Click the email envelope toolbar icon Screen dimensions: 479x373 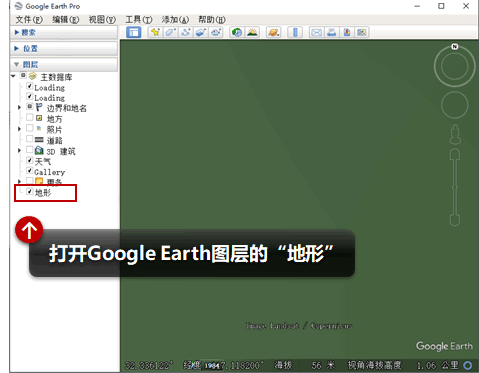(x=316, y=32)
